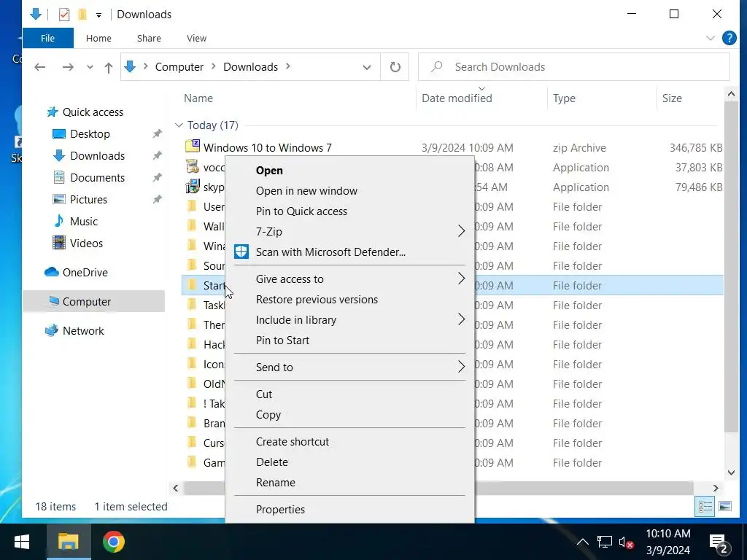Open the address bar history dropdown
The width and height of the screenshot is (747, 560).
(x=367, y=67)
